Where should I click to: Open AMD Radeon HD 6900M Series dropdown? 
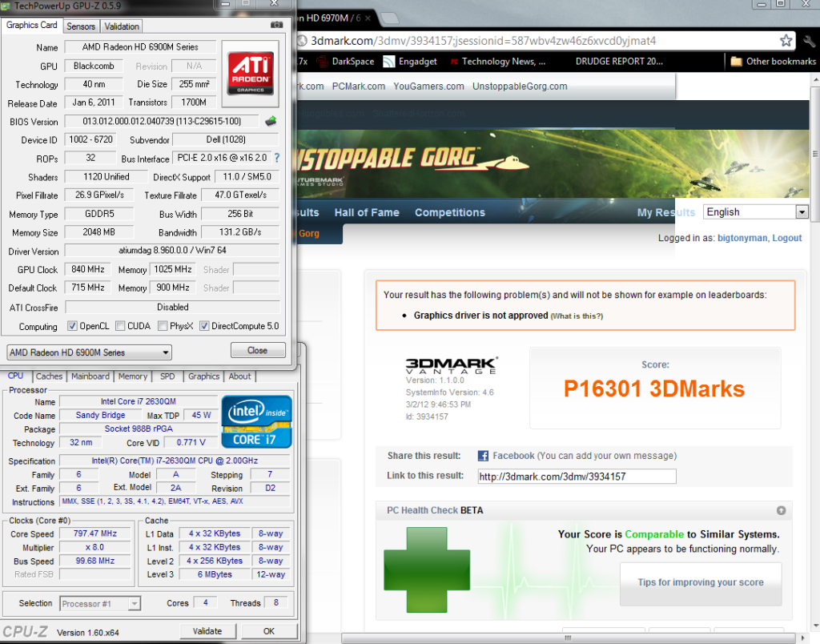90,352
